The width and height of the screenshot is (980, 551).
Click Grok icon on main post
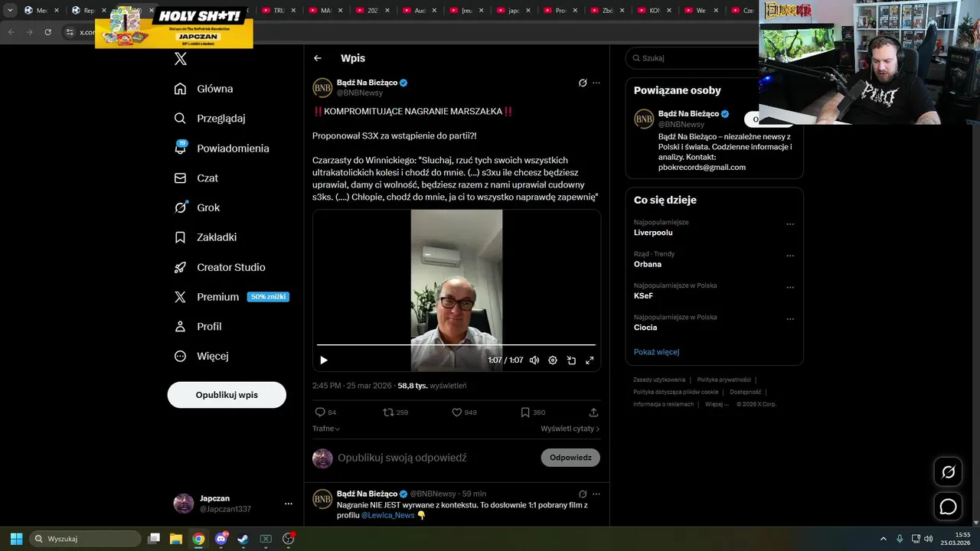coord(583,83)
